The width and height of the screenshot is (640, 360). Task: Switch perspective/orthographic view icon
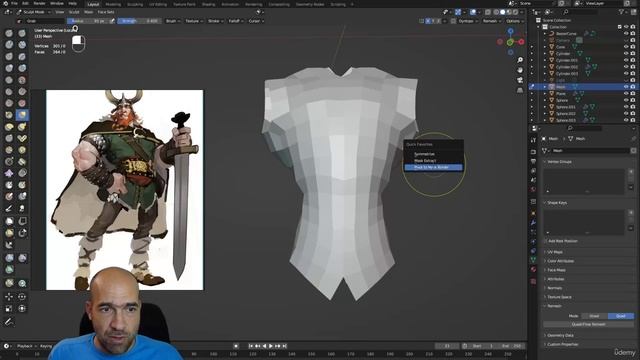(520, 90)
